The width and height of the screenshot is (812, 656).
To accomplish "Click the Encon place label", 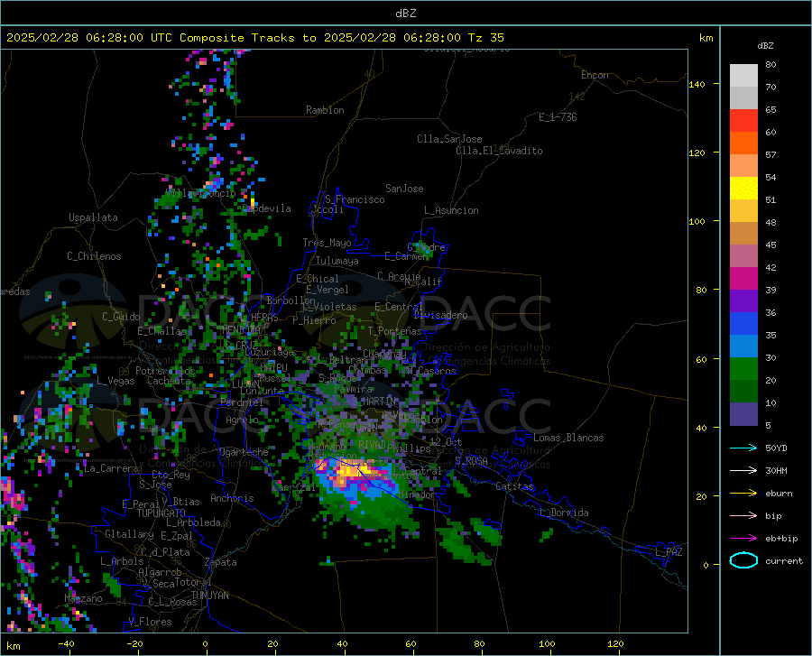I will [x=595, y=75].
